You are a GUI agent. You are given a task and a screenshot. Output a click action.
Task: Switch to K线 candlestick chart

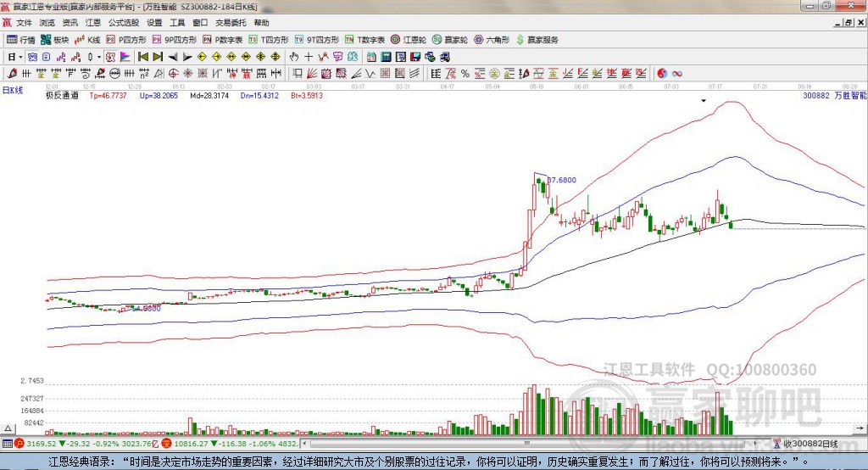click(87, 40)
